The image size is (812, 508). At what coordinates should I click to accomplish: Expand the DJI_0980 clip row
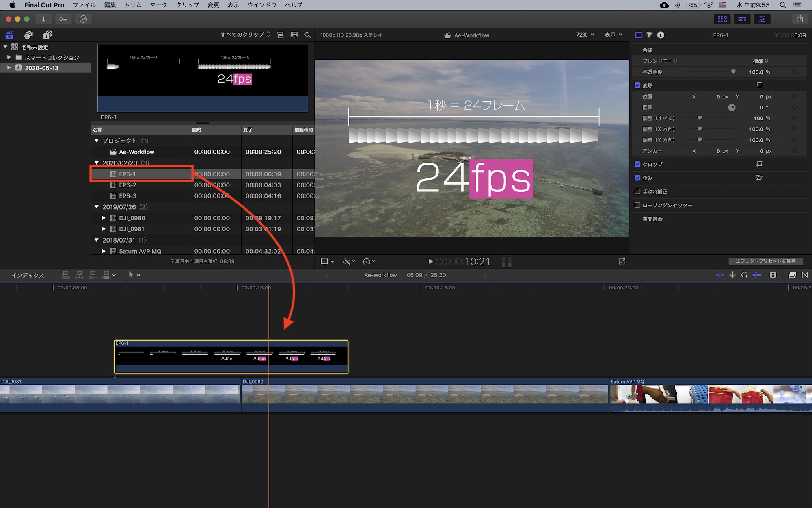(104, 218)
